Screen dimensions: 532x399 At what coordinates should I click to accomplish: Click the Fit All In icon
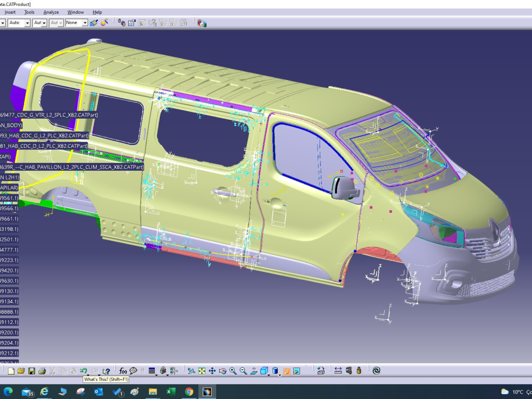click(202, 371)
